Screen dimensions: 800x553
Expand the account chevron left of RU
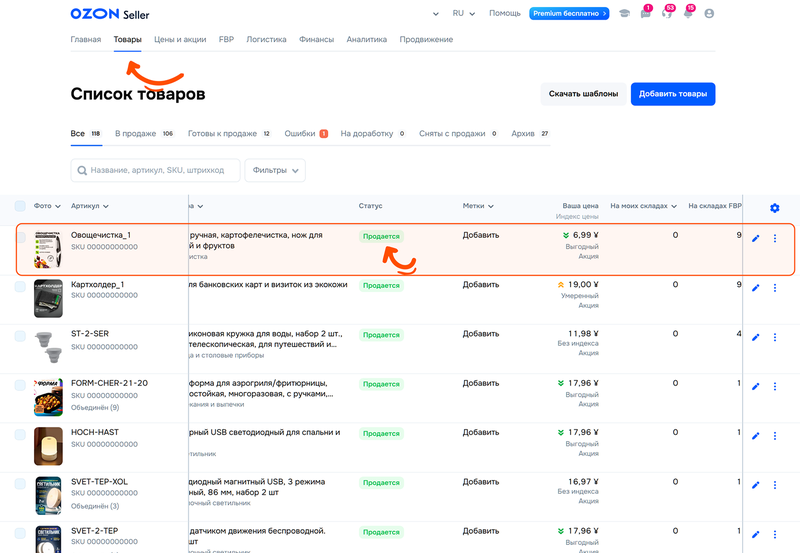(x=436, y=14)
